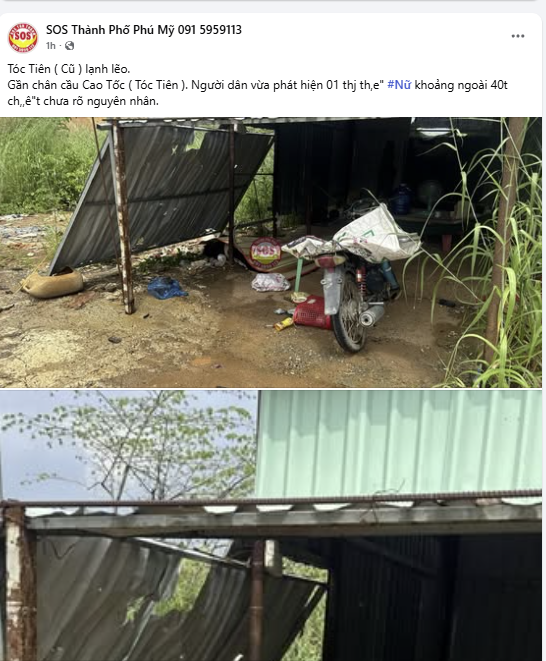Follow the #Nữ hashtag link
Viewport: 546px width, 661px height.
399,85
